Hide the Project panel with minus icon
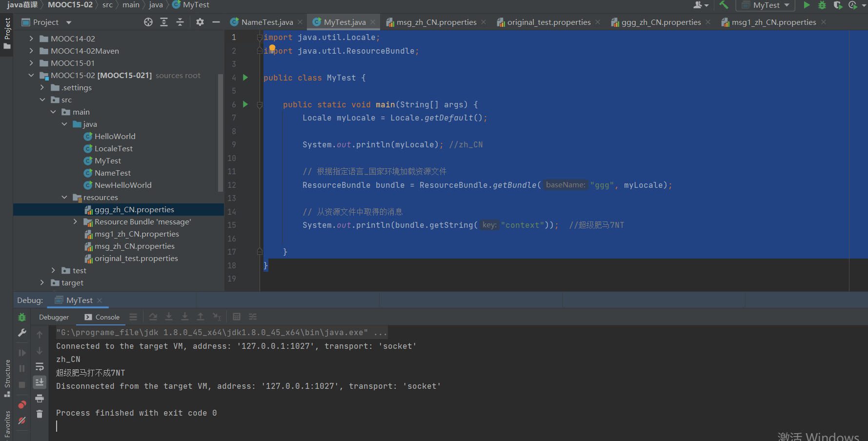The image size is (868, 441). pos(216,22)
